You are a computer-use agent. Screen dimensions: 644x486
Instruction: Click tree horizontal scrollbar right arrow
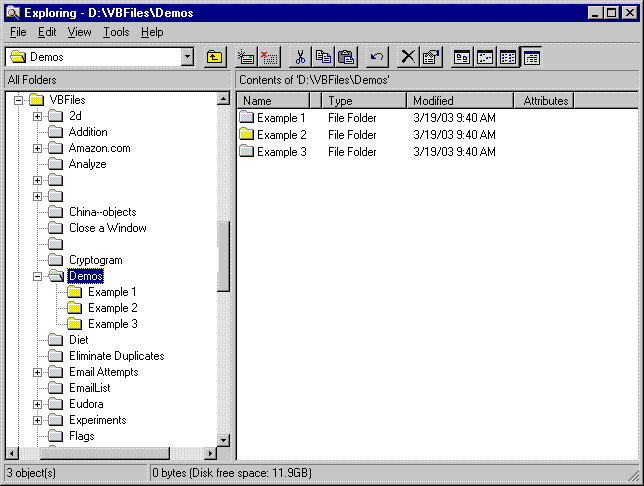(x=210, y=454)
